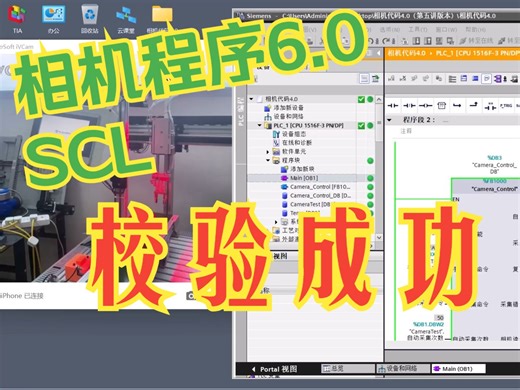
Task: Open PLC 编程 vertical side tab
Action: [241, 111]
